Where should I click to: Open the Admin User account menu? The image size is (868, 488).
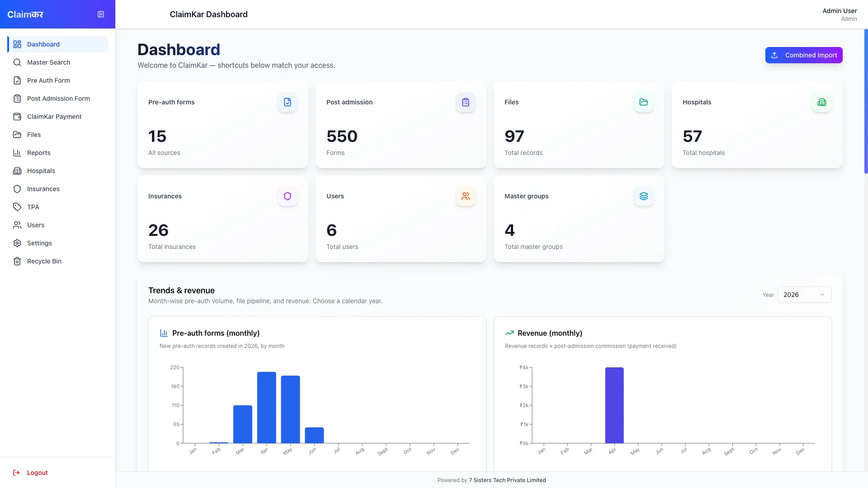(x=840, y=14)
